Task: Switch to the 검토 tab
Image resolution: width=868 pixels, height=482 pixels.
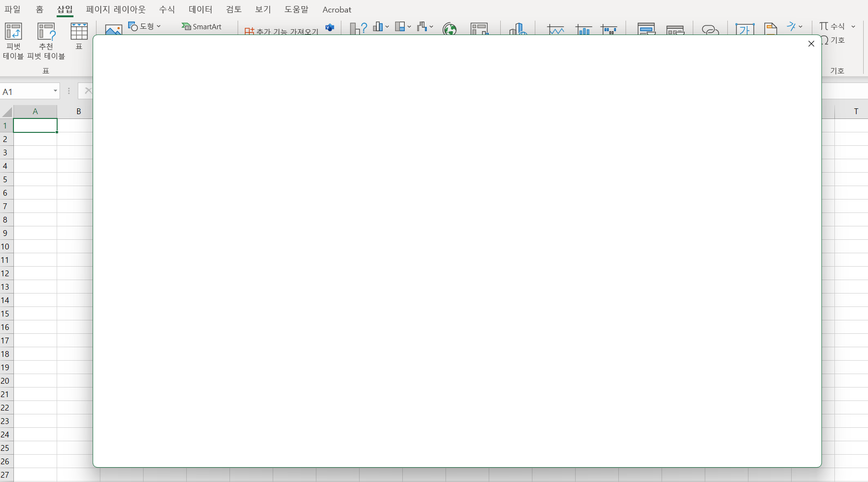Action: [234, 10]
